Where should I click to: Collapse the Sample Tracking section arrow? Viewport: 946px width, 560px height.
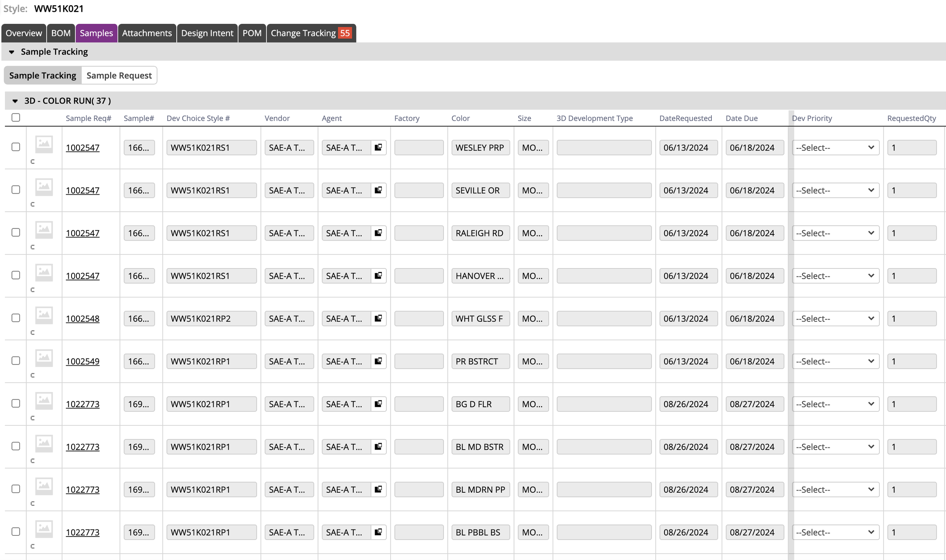pos(12,52)
